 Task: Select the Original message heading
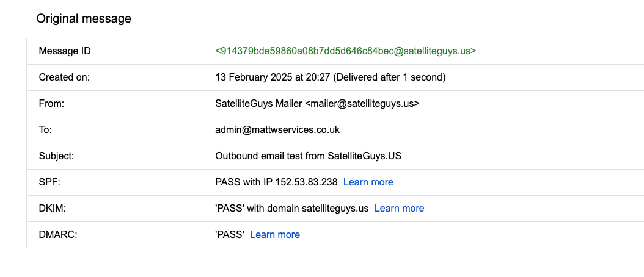tap(84, 18)
